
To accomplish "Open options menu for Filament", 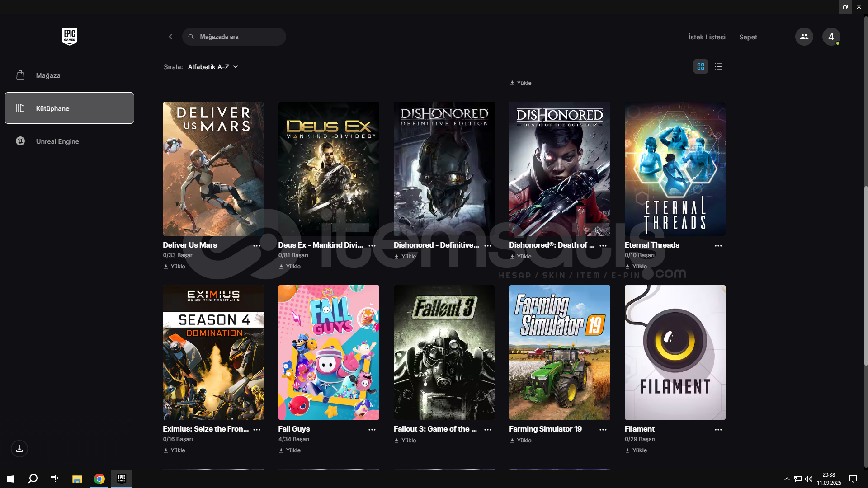I will [x=718, y=429].
